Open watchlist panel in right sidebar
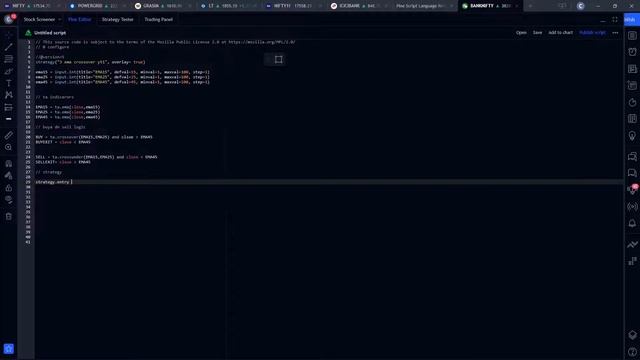The height and width of the screenshot is (360, 640). pyautogui.click(x=632, y=36)
